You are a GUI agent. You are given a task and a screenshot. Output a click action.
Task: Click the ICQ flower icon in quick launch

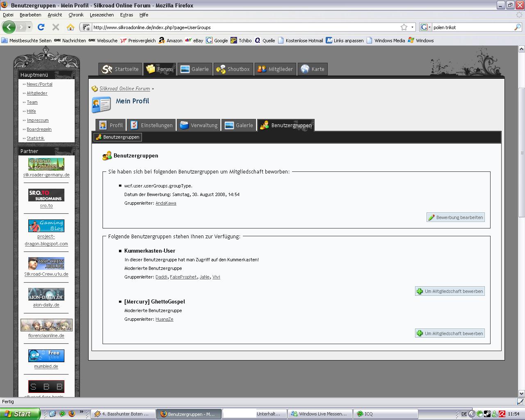tap(62, 414)
